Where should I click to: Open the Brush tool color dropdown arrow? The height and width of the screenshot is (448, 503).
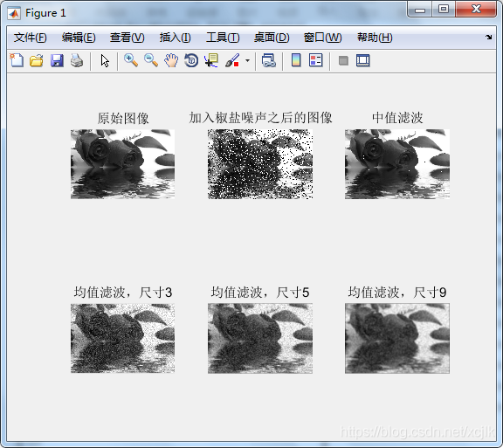(247, 60)
